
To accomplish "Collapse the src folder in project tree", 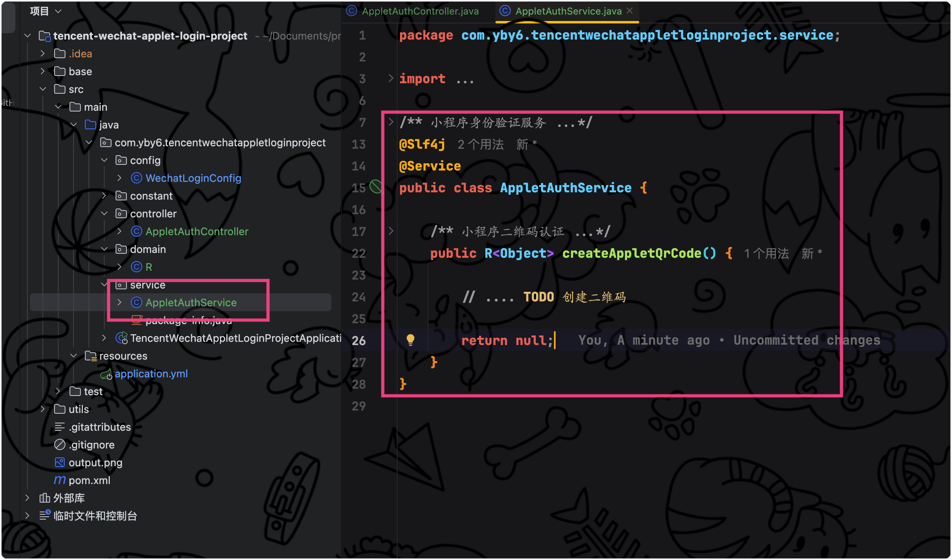I will tap(43, 89).
